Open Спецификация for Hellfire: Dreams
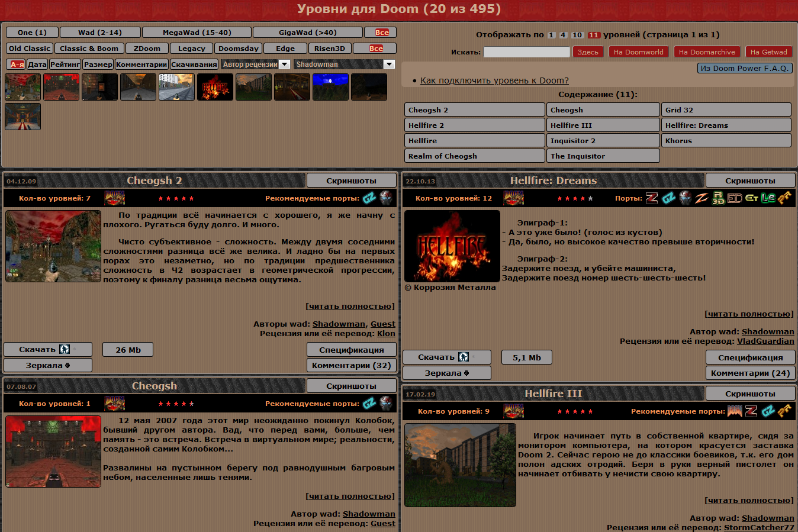The width and height of the screenshot is (798, 532). pyautogui.click(x=750, y=357)
